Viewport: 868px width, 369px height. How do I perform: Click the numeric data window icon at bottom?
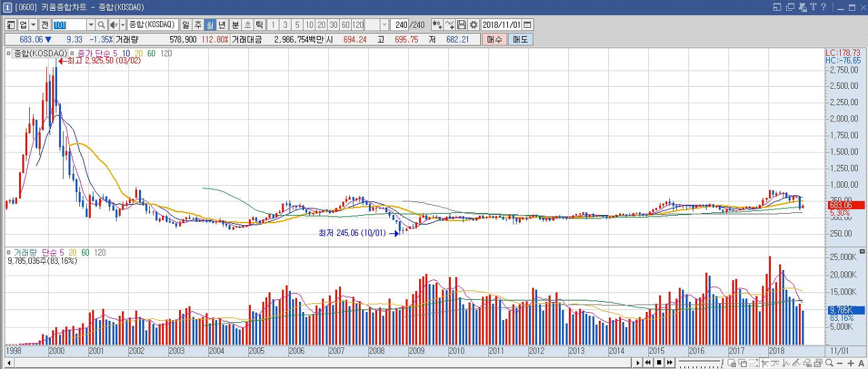[732, 363]
